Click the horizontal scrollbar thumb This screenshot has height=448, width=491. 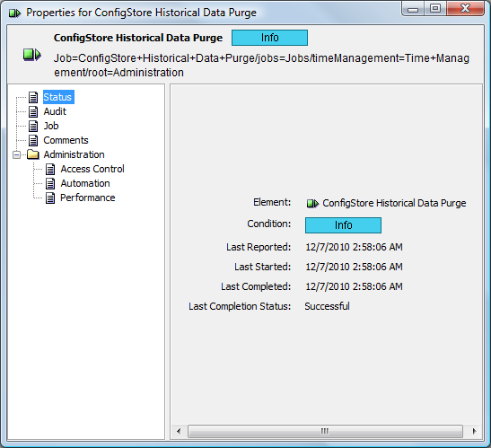click(325, 432)
